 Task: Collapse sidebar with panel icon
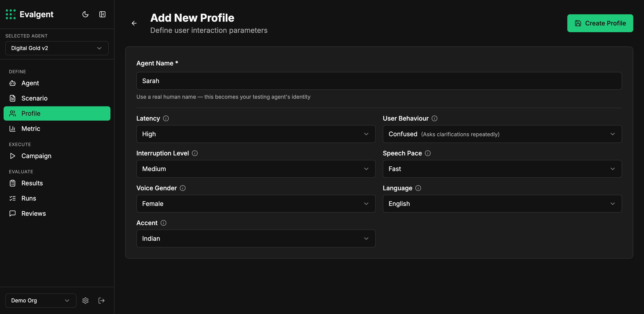tap(102, 14)
